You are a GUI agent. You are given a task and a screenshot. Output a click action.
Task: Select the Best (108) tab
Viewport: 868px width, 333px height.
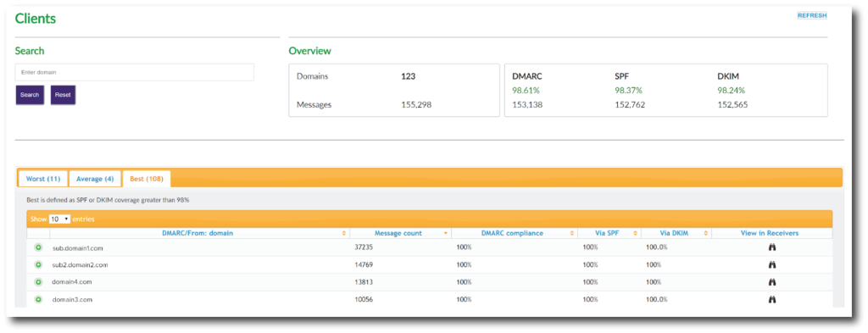[x=147, y=179]
